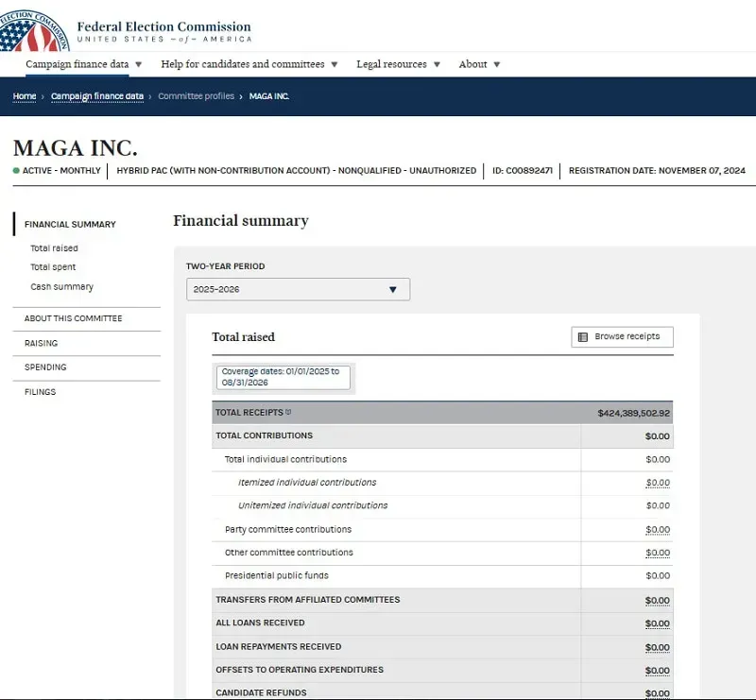
Task: Click the Party committee contributions $0.00 link
Action: pos(658,529)
